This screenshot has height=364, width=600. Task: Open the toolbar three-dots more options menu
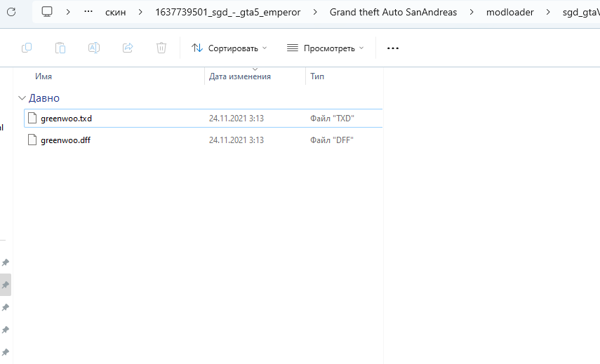point(393,48)
